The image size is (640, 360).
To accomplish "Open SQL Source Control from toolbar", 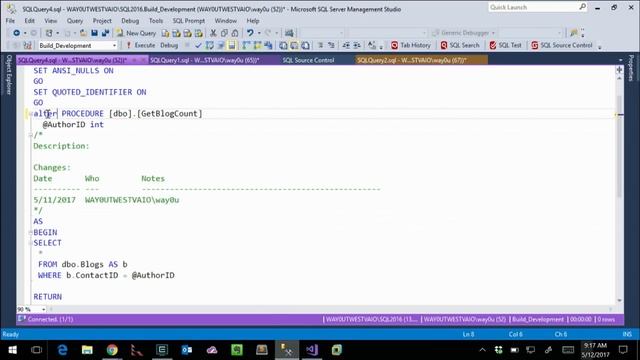I will (x=562, y=45).
